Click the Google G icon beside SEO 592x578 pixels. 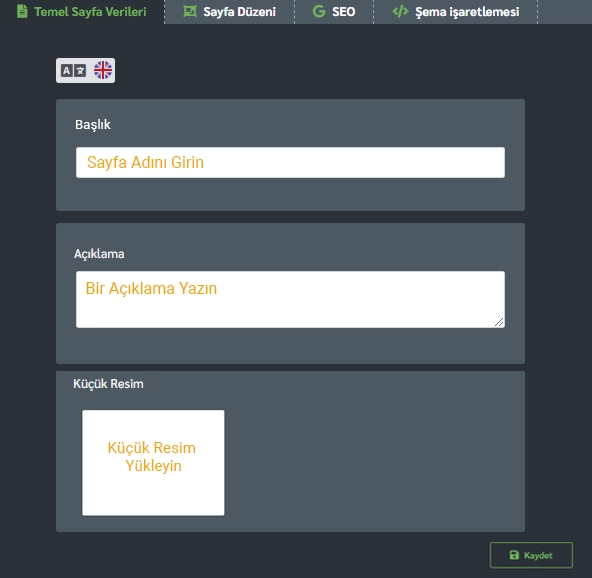(319, 11)
